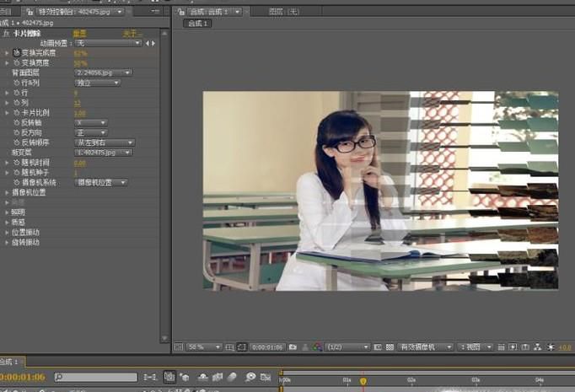Click the brainstorm icon in timeline
Viewport: 575px width, 392px height.
(250, 378)
